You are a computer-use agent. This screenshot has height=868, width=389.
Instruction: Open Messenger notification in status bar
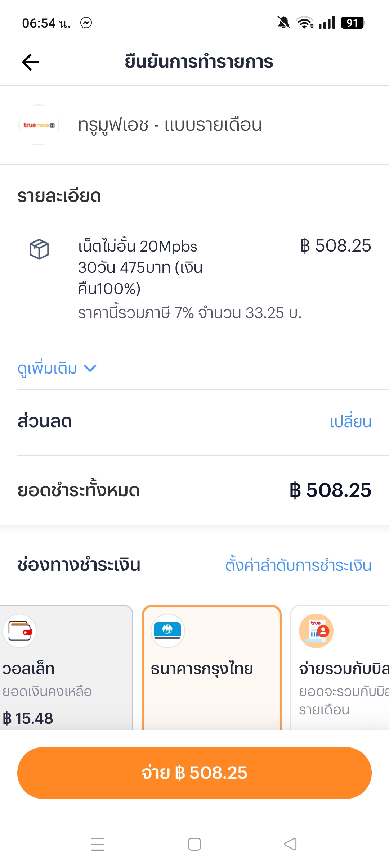[86, 23]
